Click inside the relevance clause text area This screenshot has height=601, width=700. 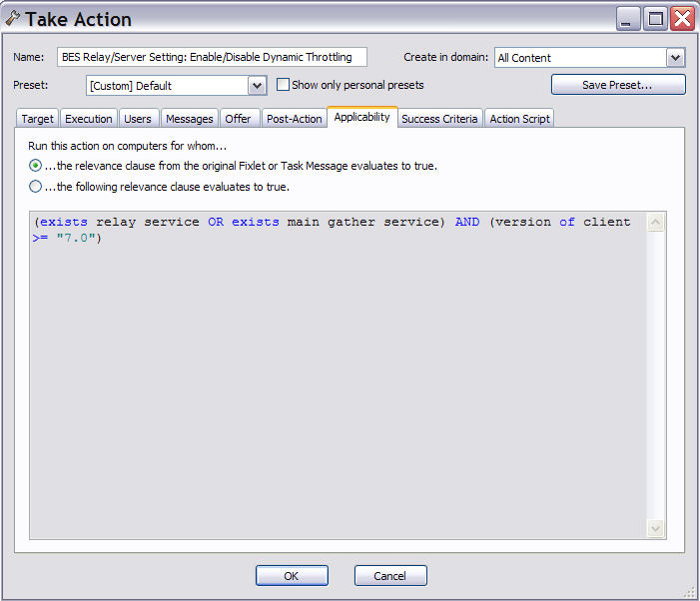click(338, 375)
